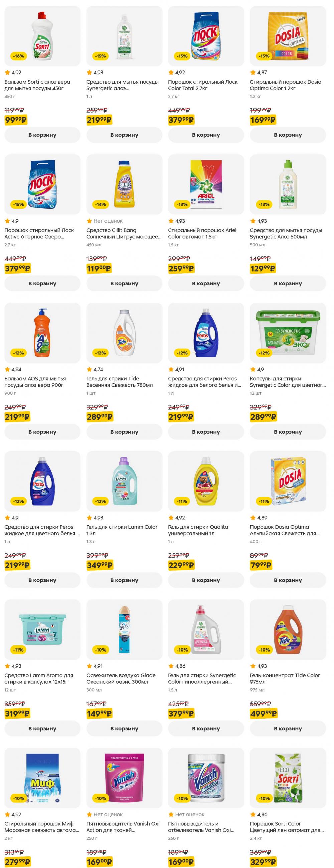Add Dosia Optima Color 1.2kg to cart

click(x=288, y=135)
